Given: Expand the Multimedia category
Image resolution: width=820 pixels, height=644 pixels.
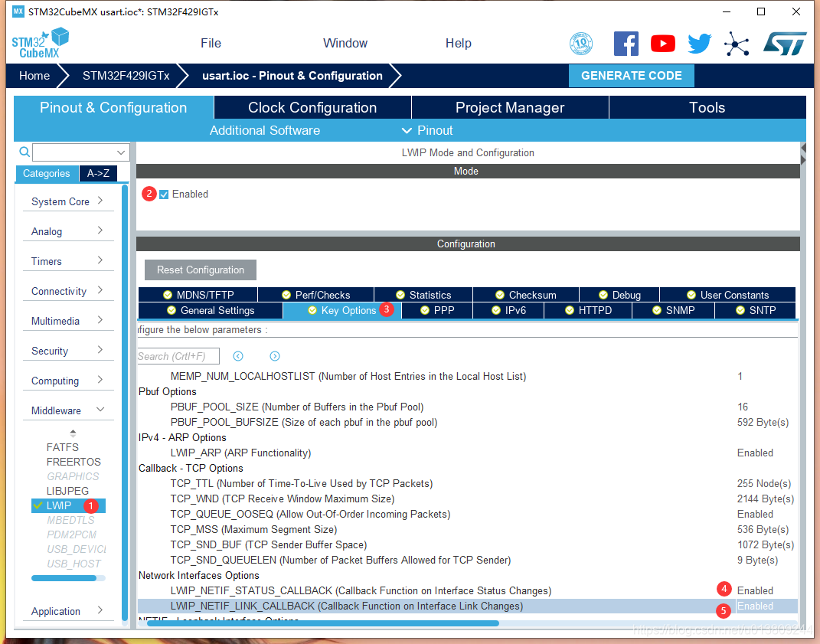Looking at the screenshot, I should 68,321.
